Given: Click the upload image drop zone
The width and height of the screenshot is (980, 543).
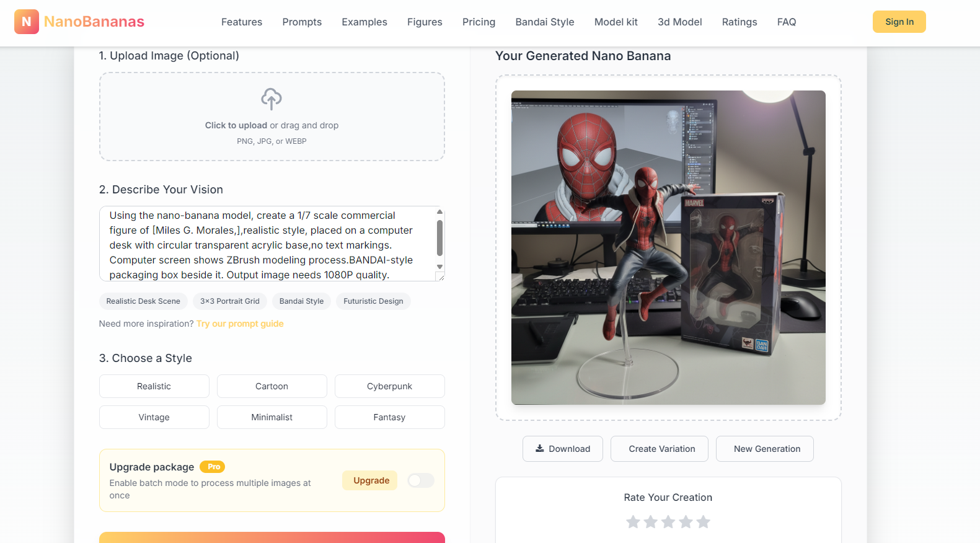Looking at the screenshot, I should [272, 117].
